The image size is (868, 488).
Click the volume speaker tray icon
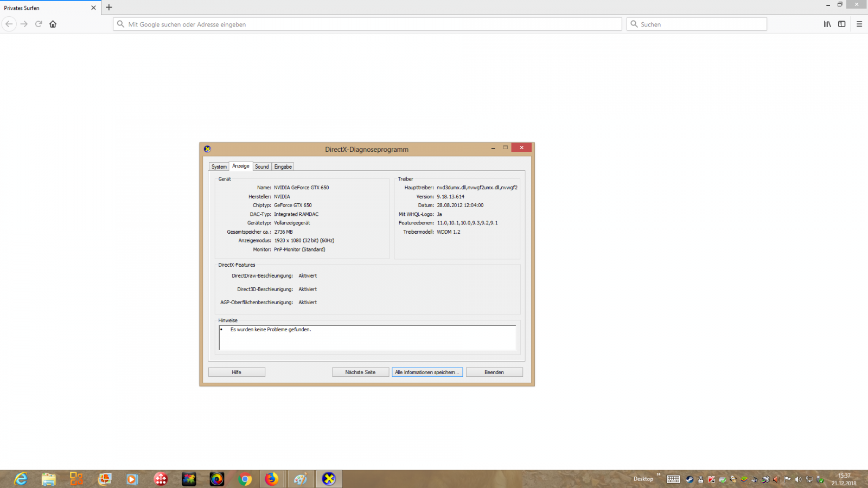click(x=798, y=479)
